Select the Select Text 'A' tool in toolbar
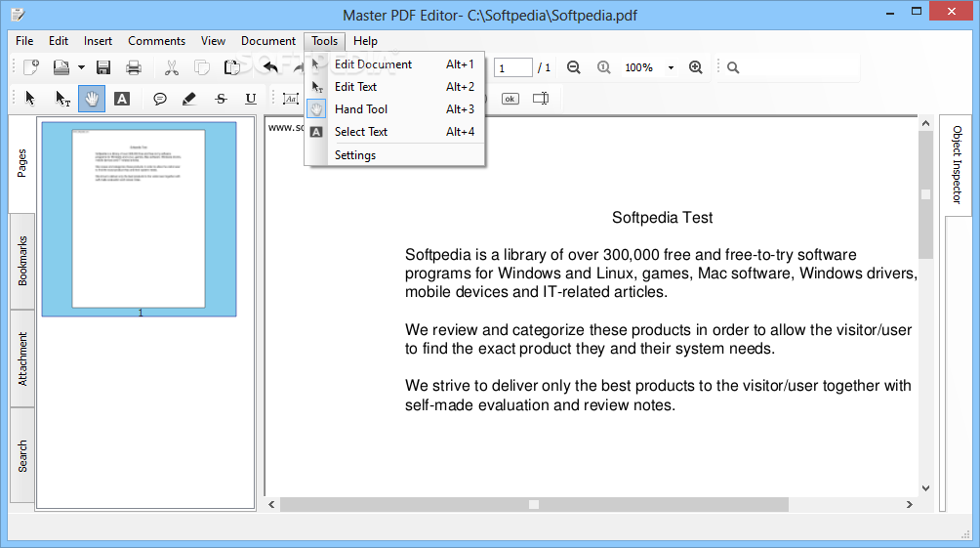980x548 pixels. tap(122, 99)
